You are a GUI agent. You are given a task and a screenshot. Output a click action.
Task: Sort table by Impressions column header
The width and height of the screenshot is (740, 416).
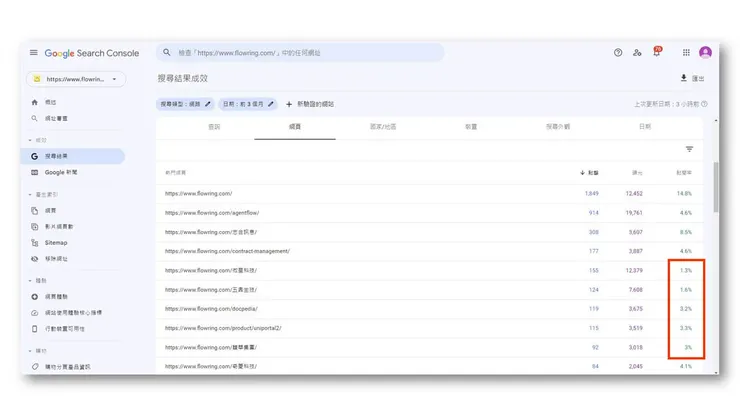(637, 173)
